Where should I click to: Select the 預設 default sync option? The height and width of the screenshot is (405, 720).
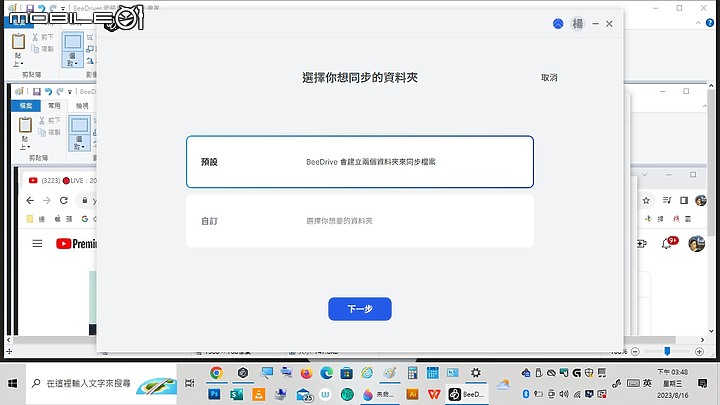tap(360, 162)
